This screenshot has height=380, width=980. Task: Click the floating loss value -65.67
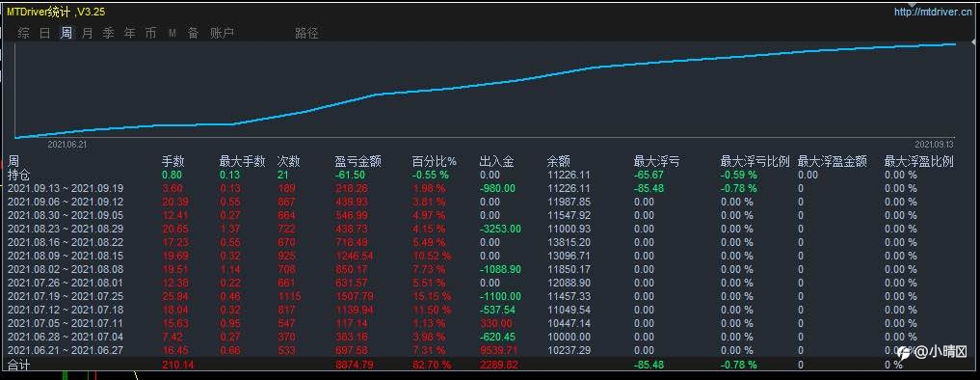[x=649, y=175]
